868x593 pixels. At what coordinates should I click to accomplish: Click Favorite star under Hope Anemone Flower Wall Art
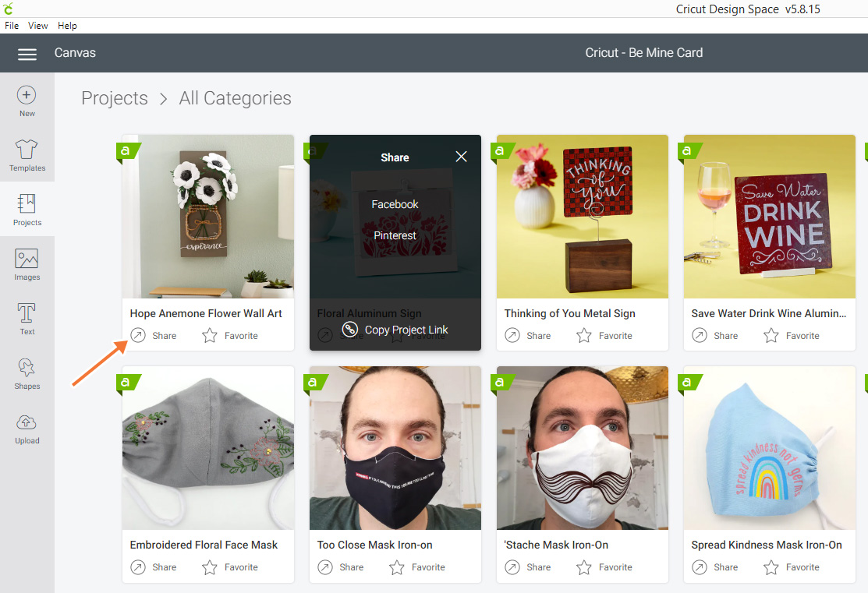209,335
